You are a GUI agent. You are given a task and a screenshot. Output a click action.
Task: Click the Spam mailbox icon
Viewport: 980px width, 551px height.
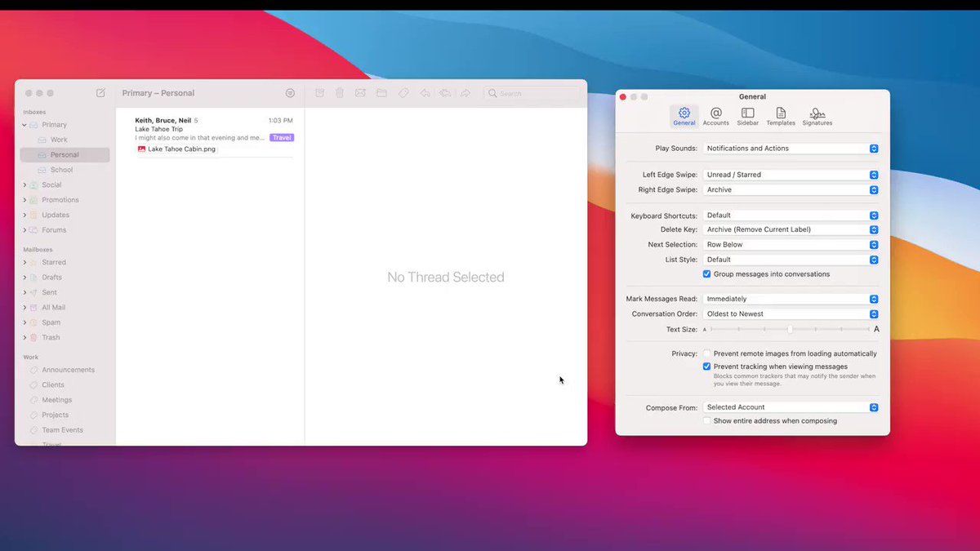tap(34, 322)
